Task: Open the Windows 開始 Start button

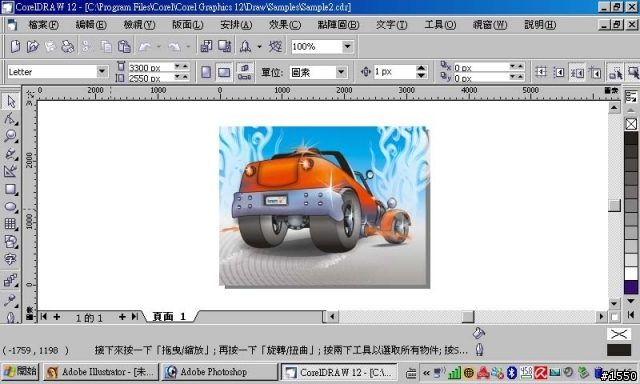Action: click(x=20, y=372)
